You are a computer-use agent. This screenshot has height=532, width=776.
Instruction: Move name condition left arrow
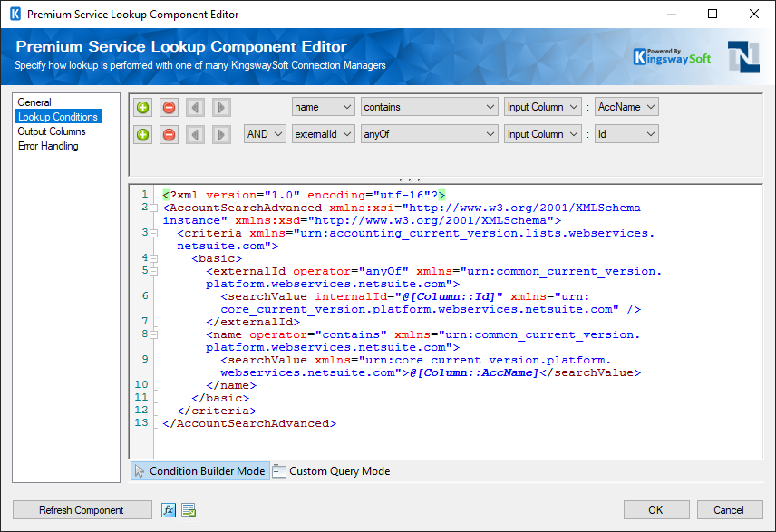click(196, 107)
